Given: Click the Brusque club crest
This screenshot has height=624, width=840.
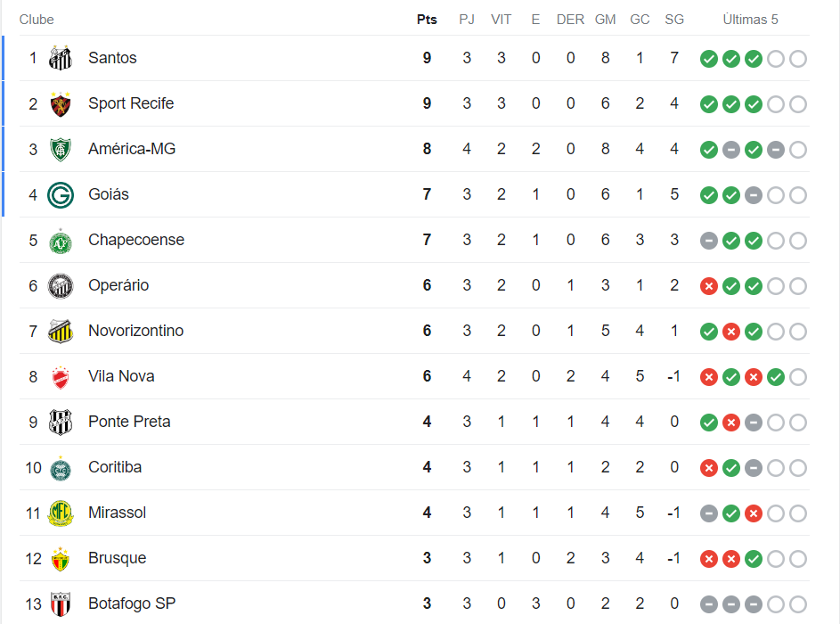Looking at the screenshot, I should tap(60, 559).
